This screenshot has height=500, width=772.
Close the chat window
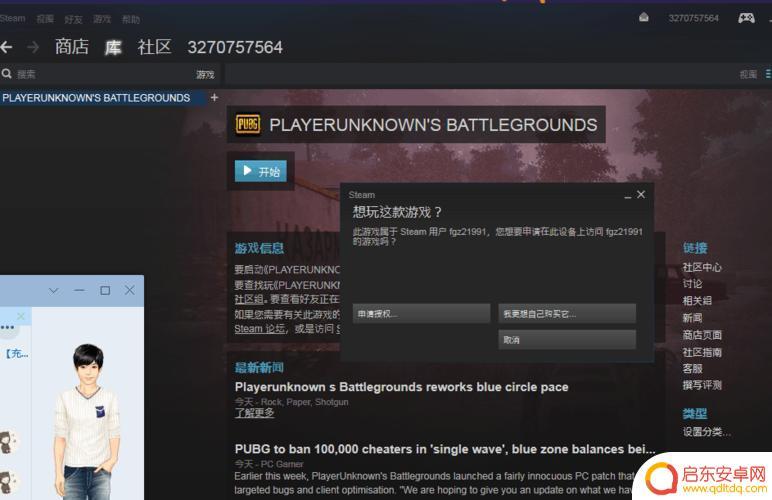pos(129,290)
